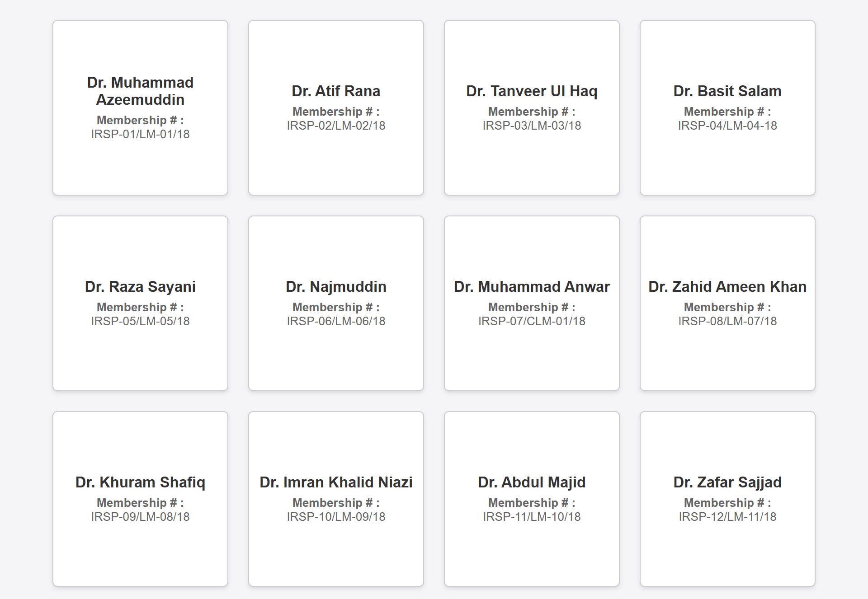Click the Dr. Najmuddin name heading
The image size is (868, 599).
[336, 286]
